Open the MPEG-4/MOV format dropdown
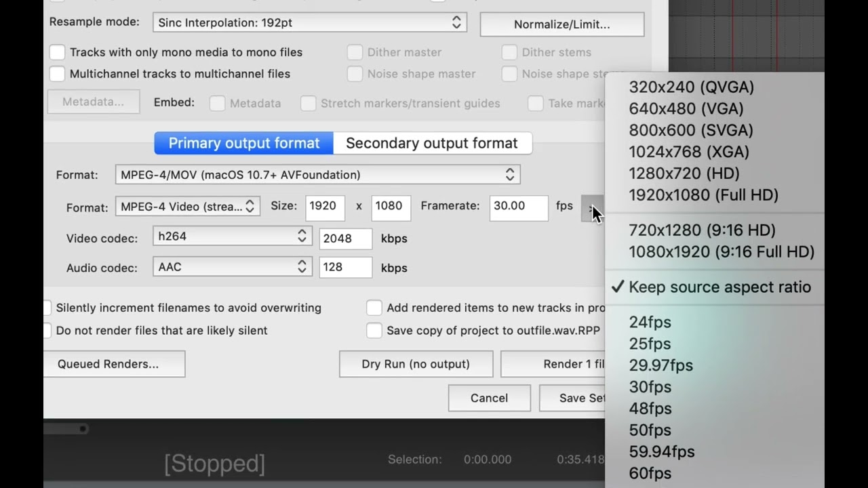This screenshot has width=868, height=488. click(317, 175)
